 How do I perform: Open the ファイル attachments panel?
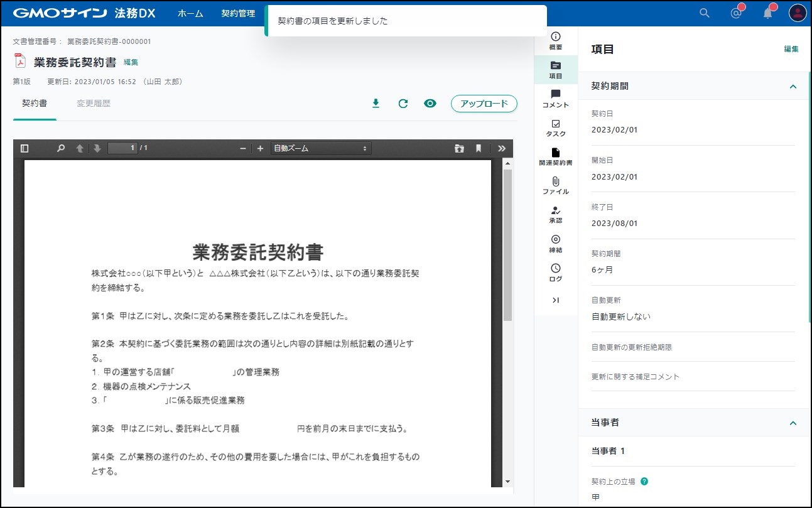(556, 185)
